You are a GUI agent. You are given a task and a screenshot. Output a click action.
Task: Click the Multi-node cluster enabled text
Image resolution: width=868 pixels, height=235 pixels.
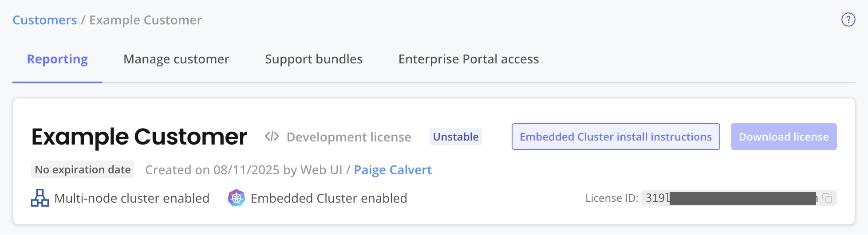[x=131, y=198]
